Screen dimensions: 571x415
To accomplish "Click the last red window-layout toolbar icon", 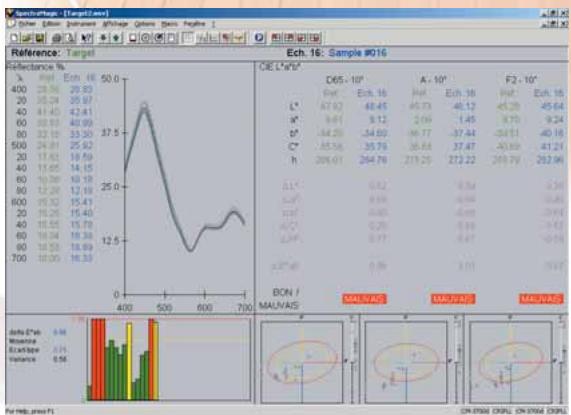I will point(315,37).
